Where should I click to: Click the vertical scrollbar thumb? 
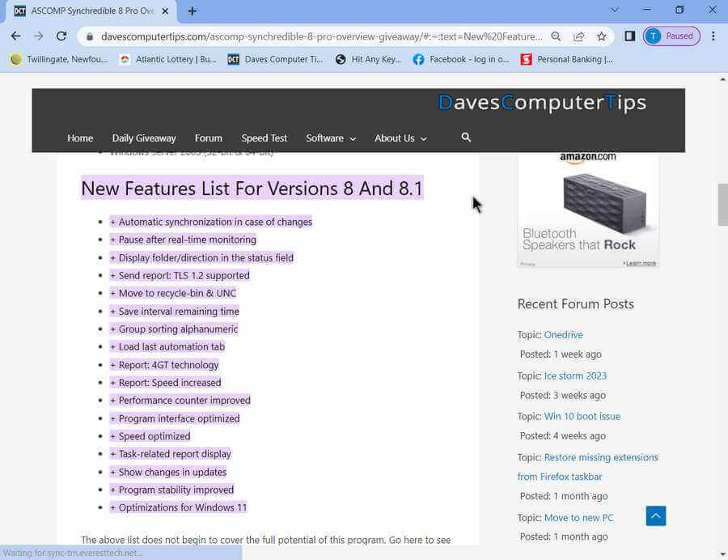pyautogui.click(x=722, y=204)
